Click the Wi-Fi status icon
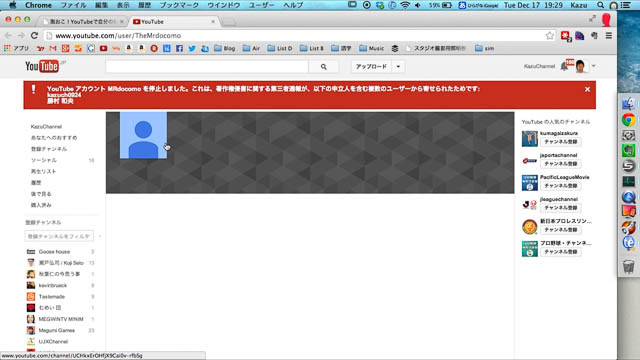Screen dimensions: 640x360 tap(404, 5)
